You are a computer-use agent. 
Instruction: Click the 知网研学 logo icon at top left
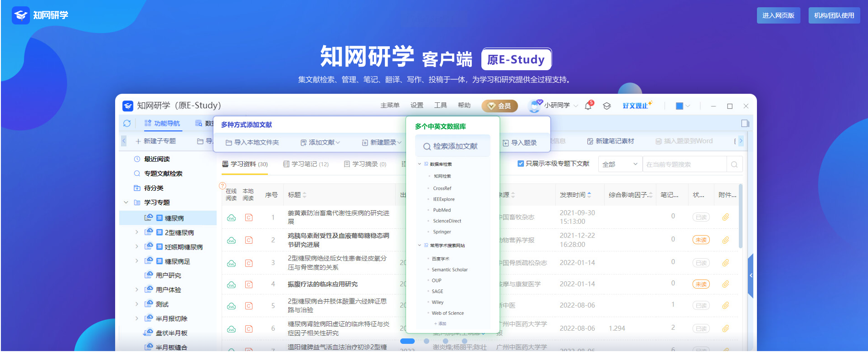(x=20, y=15)
